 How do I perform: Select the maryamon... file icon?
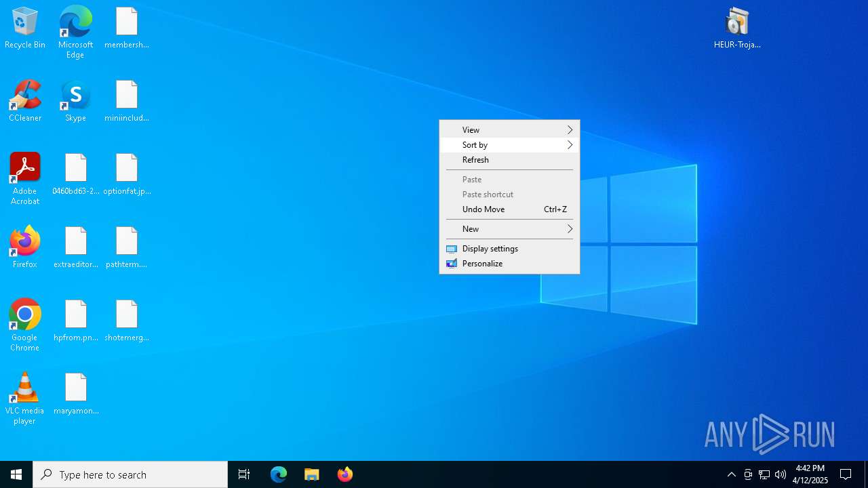pos(76,394)
